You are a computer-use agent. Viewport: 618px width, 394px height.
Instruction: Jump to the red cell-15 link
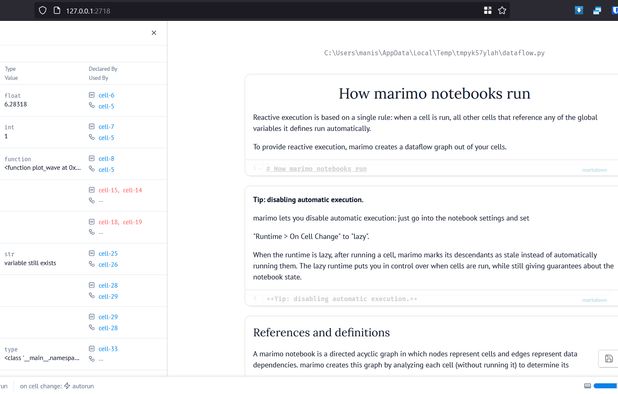pos(109,190)
